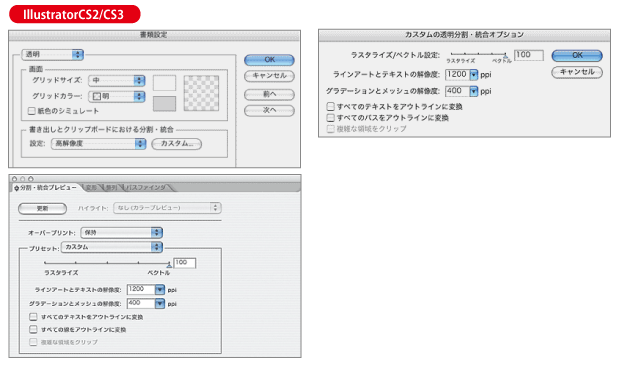Open the グリッドカラー dropdown
Viewport: 622px width, 368px height.
[x=117, y=96]
